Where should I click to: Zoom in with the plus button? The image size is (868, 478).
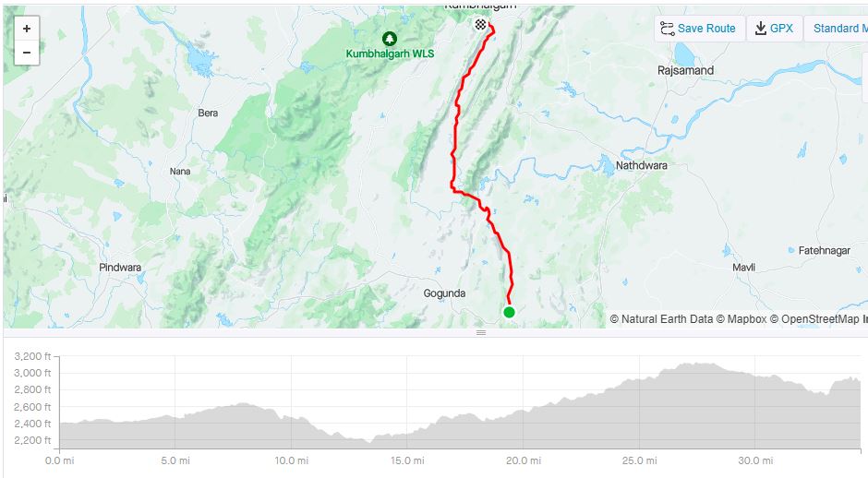click(27, 29)
